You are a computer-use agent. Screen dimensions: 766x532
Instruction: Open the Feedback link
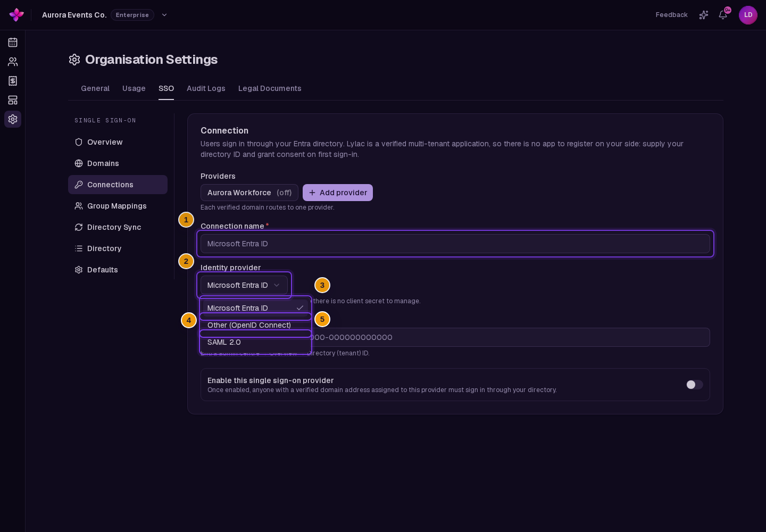(672, 15)
